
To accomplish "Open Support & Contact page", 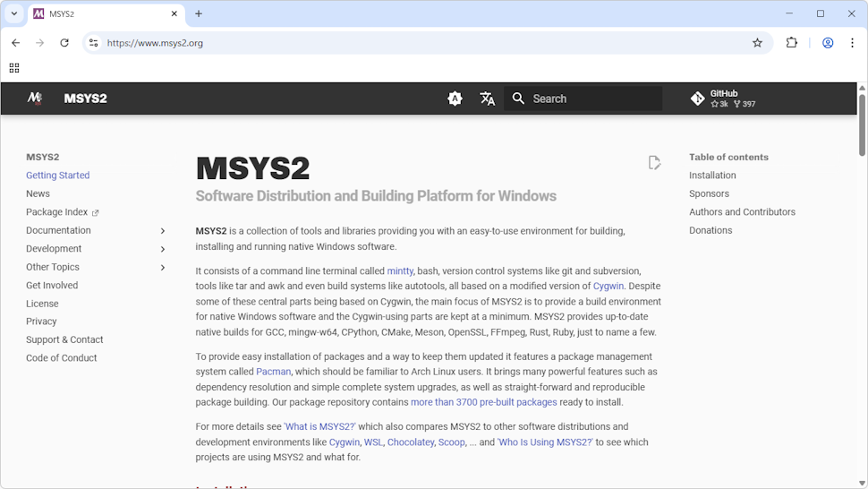I will point(64,339).
